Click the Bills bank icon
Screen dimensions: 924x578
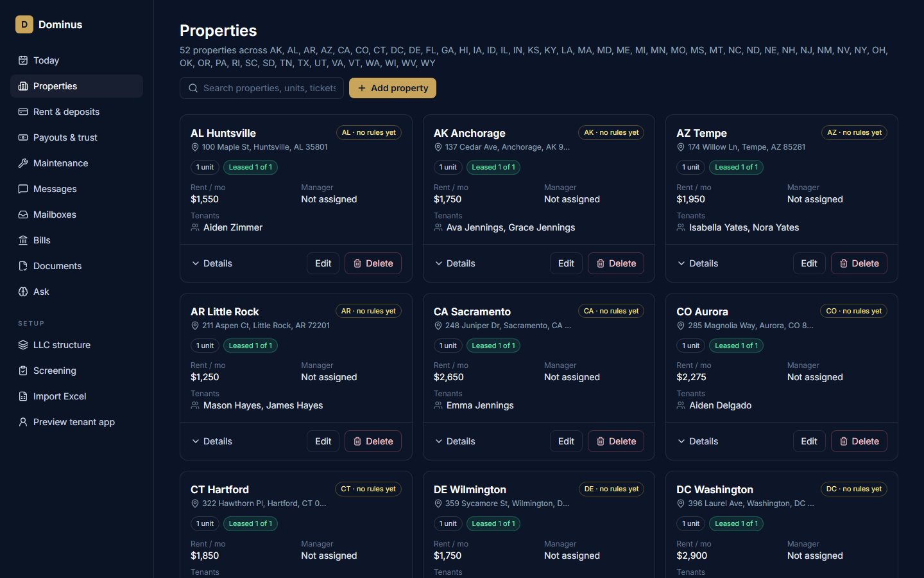pos(23,240)
